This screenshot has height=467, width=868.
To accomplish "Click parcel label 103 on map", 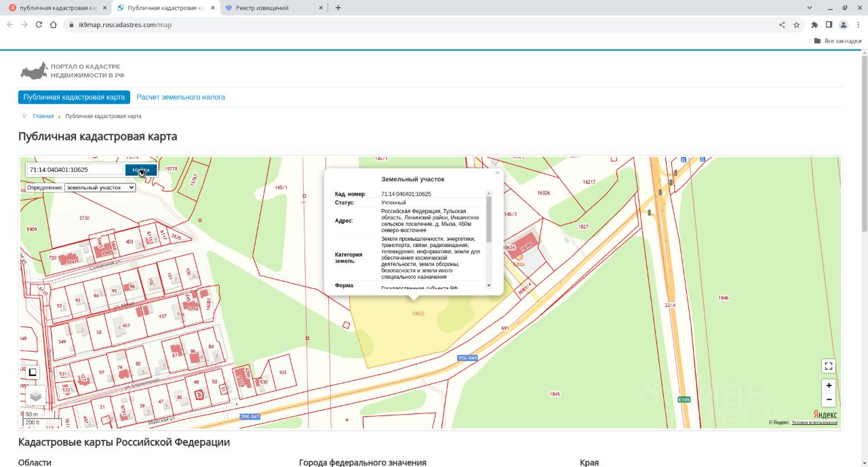I will point(283,372).
